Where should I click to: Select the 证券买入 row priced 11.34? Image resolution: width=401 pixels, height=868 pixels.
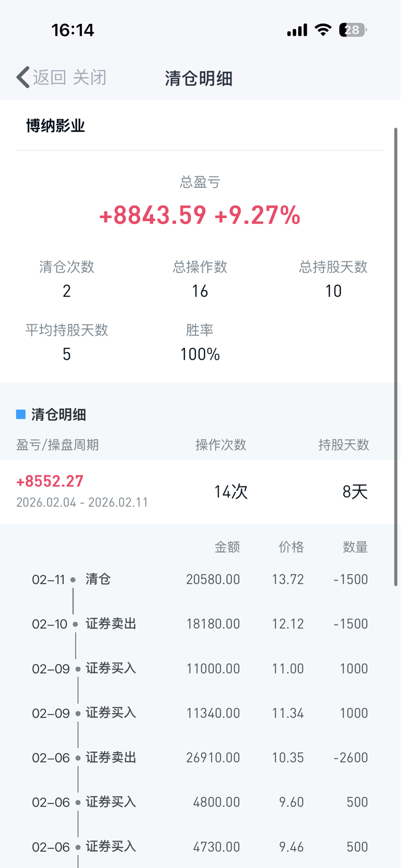[x=200, y=713]
